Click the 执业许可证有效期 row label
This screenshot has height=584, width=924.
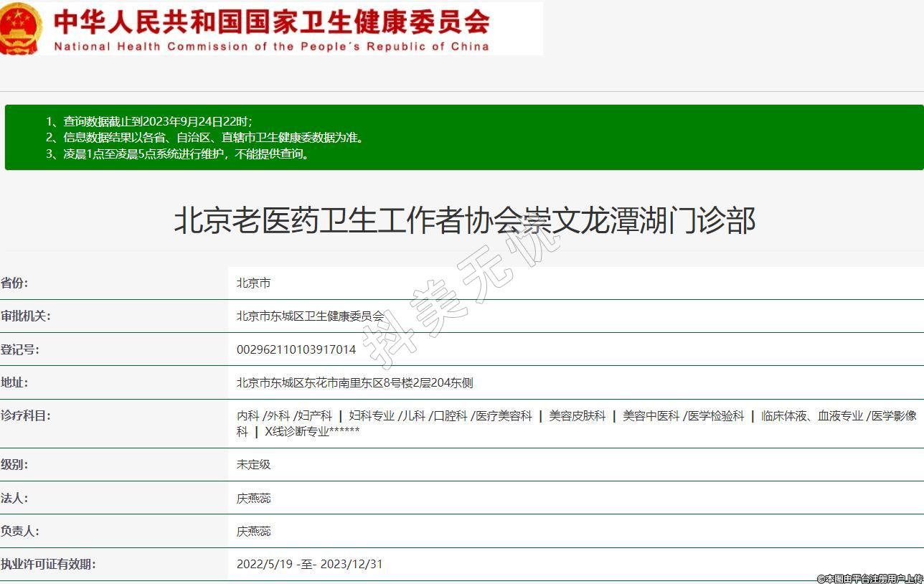[x=48, y=565]
